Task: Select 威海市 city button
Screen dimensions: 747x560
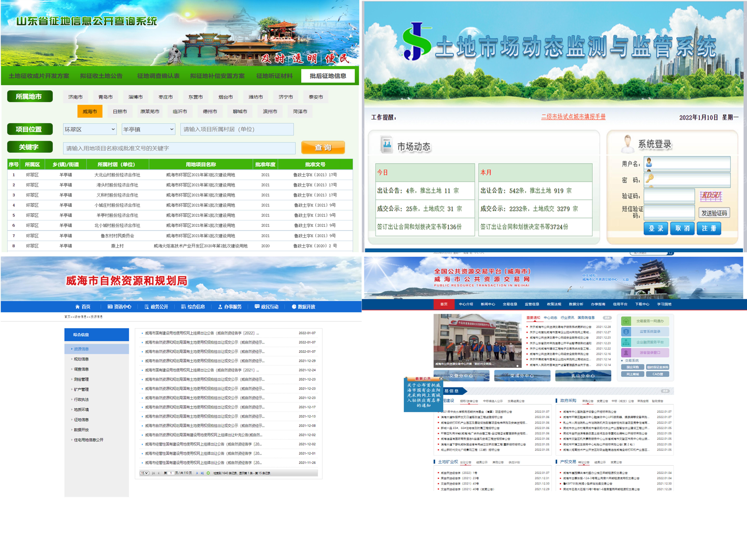Action: pyautogui.click(x=90, y=111)
